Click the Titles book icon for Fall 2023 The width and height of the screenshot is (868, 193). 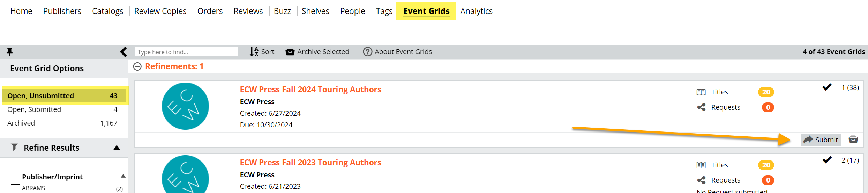point(701,165)
